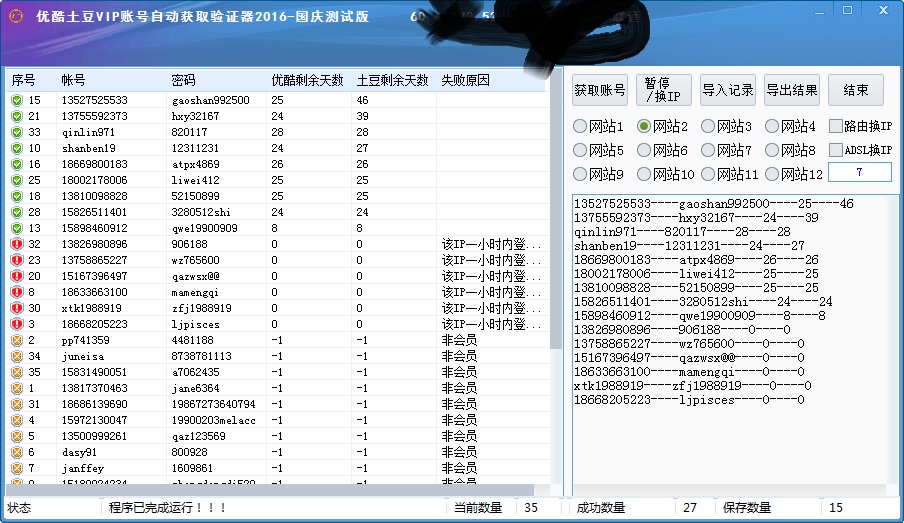Click red alert icon for row 23
The height and width of the screenshot is (523, 904).
(x=17, y=261)
